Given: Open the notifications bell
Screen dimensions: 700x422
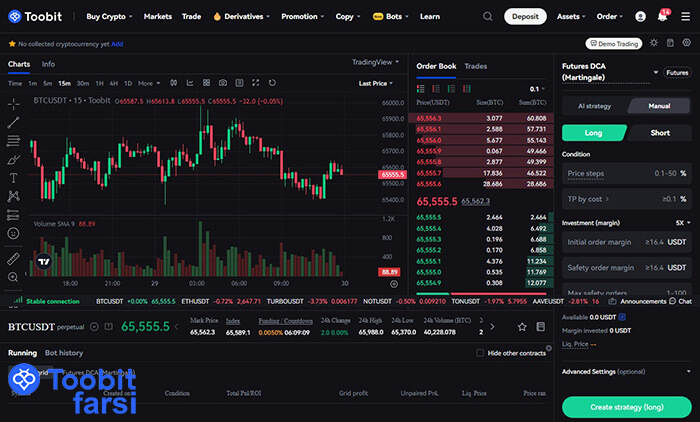Looking at the screenshot, I should [662, 17].
